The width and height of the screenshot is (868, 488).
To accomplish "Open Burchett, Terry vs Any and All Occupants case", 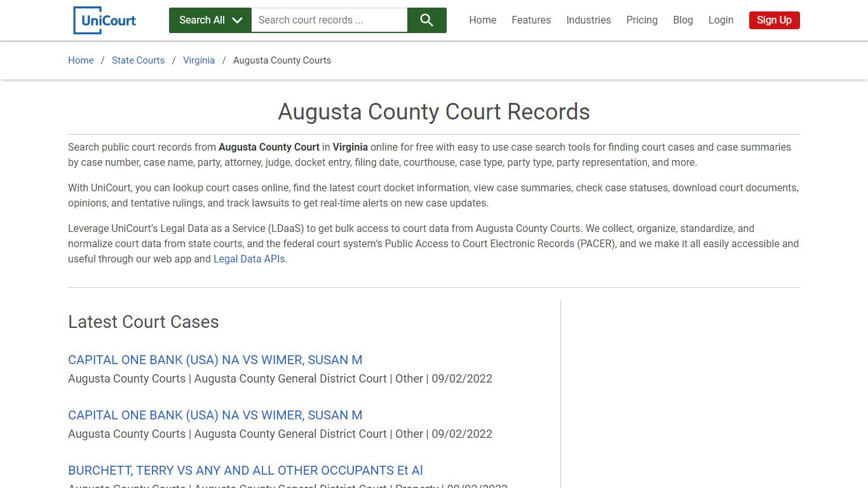I will pos(245,470).
